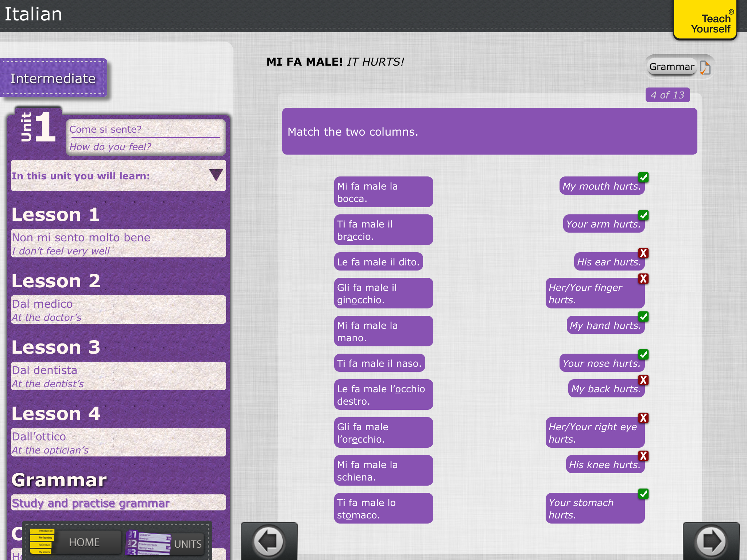Screen dimensions: 747x560
Task: Click red X on 'My back hurts'
Action: [643, 380]
